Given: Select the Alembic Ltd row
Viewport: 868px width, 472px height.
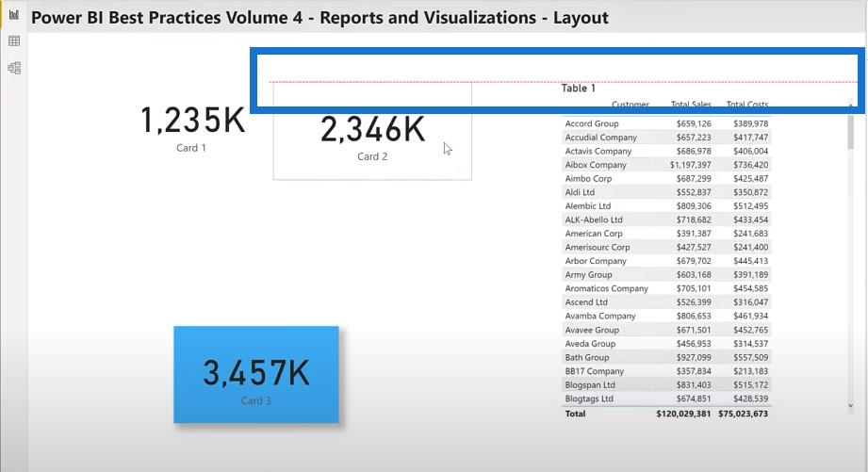Looking at the screenshot, I should (x=666, y=205).
